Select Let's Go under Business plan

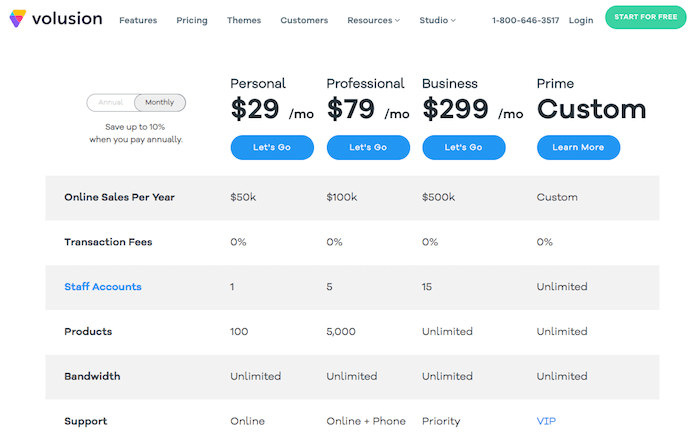(x=463, y=147)
